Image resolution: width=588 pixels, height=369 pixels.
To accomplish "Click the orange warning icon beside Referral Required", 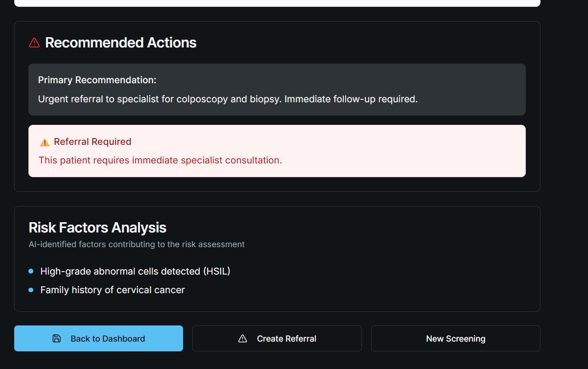I will (x=45, y=142).
